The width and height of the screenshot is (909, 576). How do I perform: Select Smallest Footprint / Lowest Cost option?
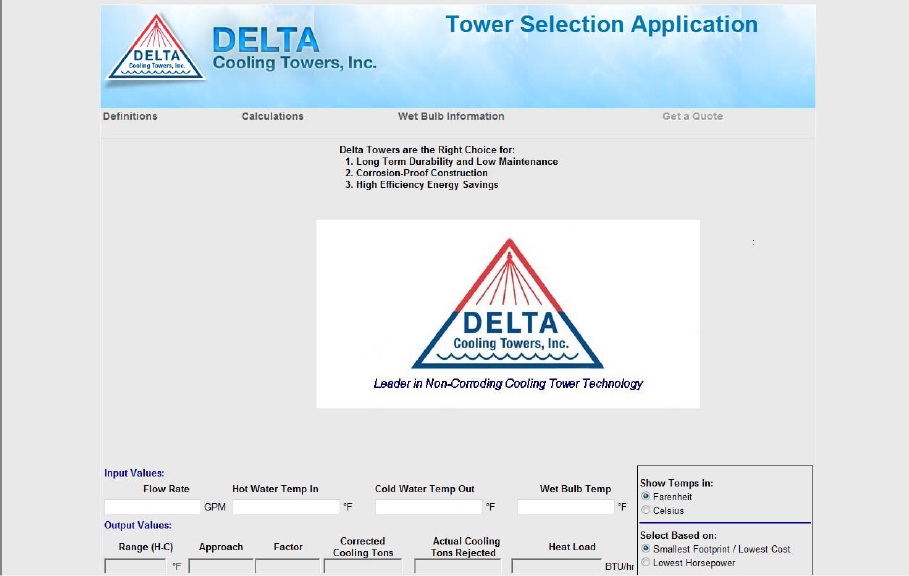point(646,548)
